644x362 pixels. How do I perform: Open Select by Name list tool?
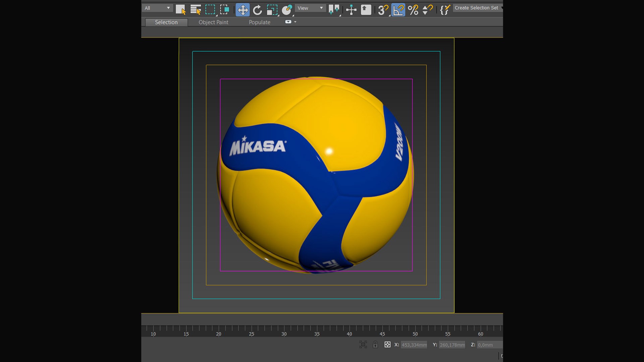coord(196,10)
